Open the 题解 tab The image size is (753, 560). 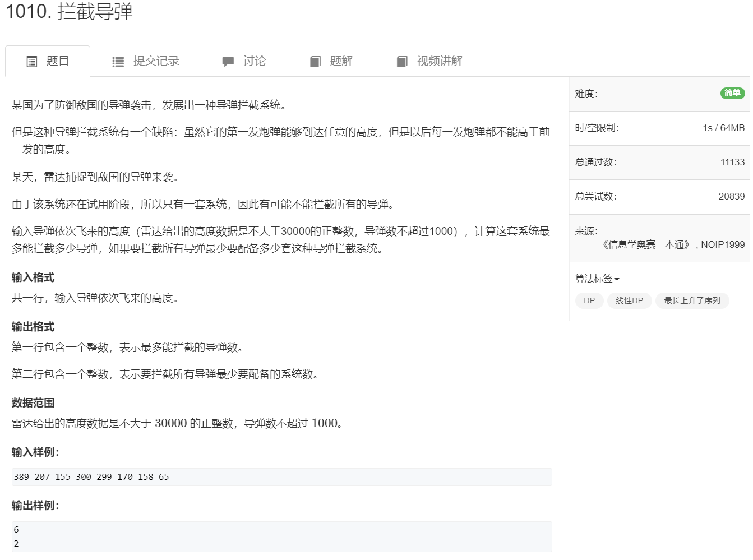pyautogui.click(x=331, y=61)
